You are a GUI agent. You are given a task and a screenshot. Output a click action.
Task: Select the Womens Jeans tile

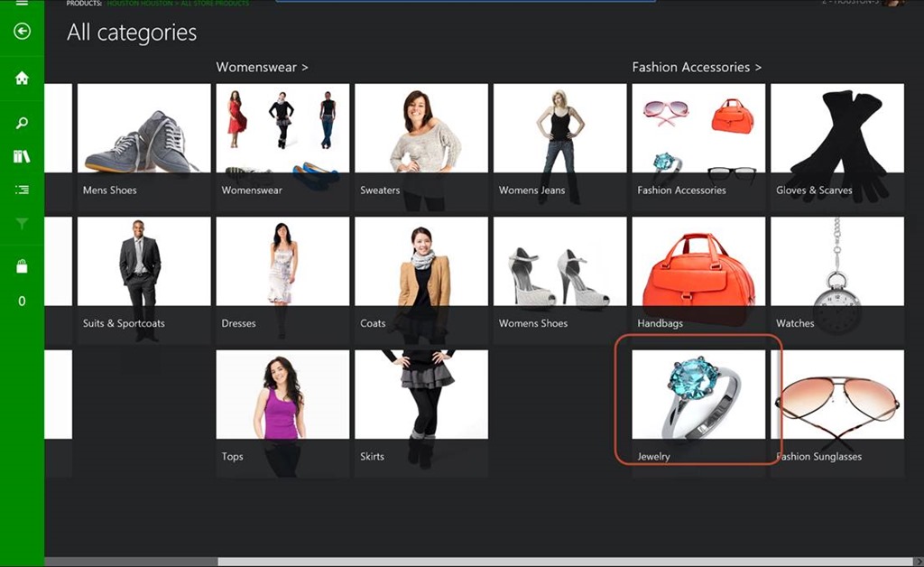pyautogui.click(x=559, y=146)
